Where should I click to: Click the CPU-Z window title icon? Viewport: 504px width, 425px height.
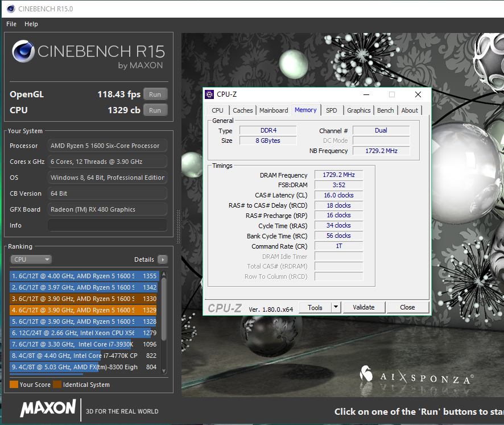tap(210, 94)
